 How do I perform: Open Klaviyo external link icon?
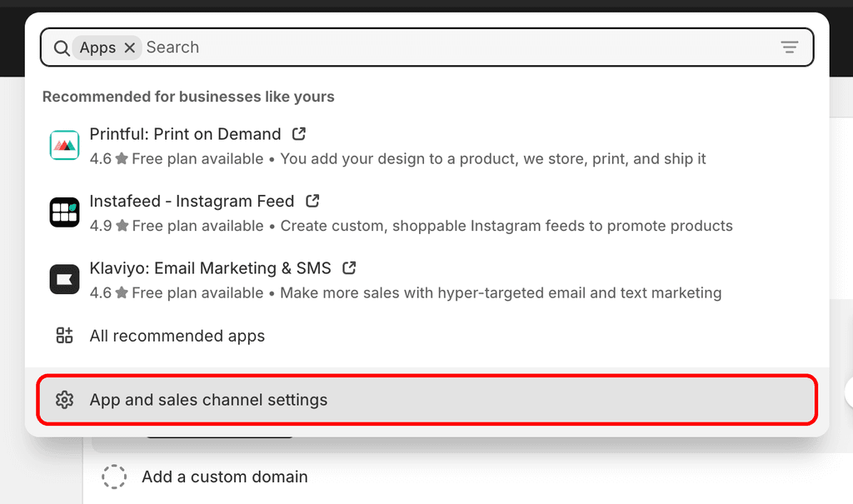click(x=348, y=267)
